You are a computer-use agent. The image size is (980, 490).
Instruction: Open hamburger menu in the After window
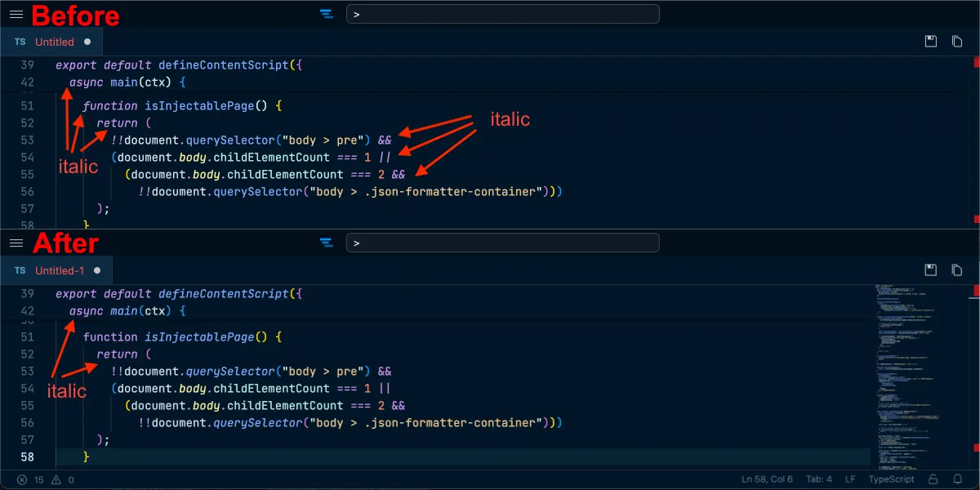(16, 243)
